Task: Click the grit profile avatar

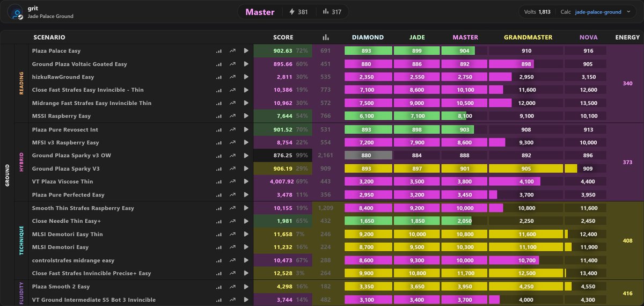Action: tap(16, 12)
